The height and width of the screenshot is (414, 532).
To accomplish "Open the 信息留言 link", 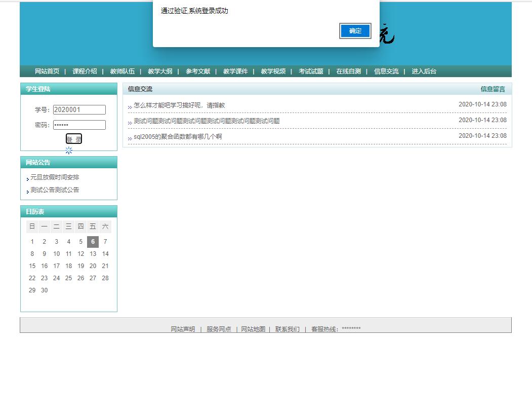I will click(x=493, y=89).
